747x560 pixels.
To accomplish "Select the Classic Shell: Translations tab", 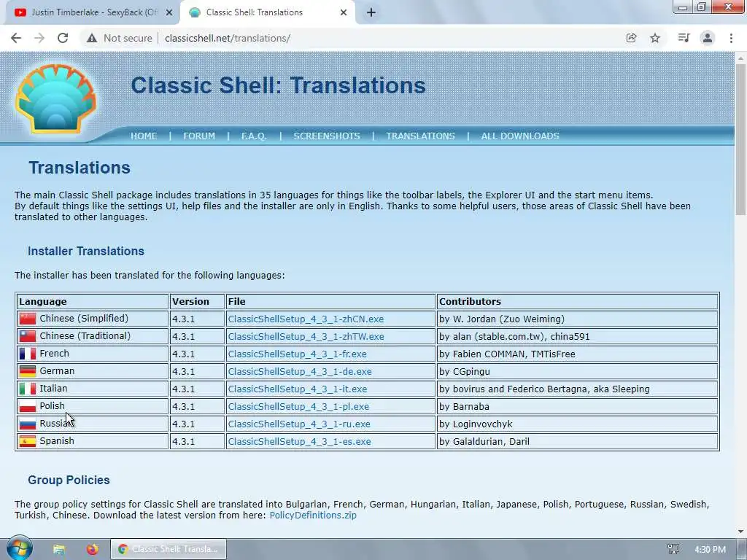I will tap(267, 13).
